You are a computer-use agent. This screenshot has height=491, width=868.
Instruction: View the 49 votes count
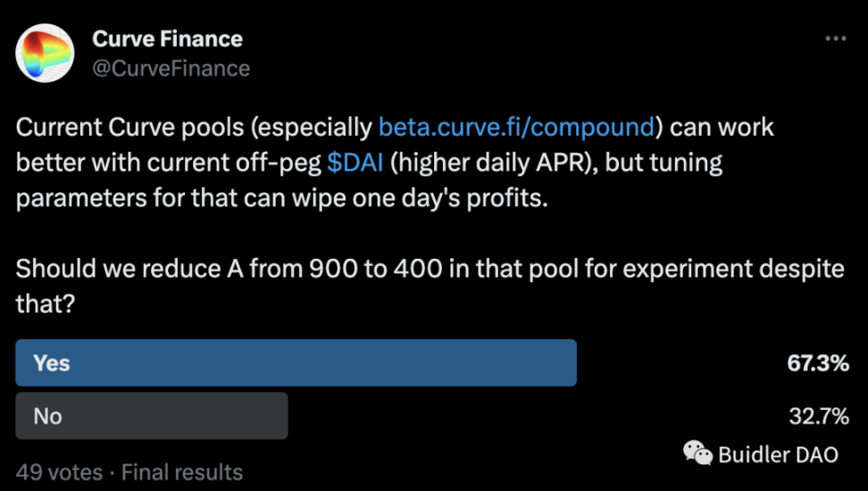coord(59,472)
